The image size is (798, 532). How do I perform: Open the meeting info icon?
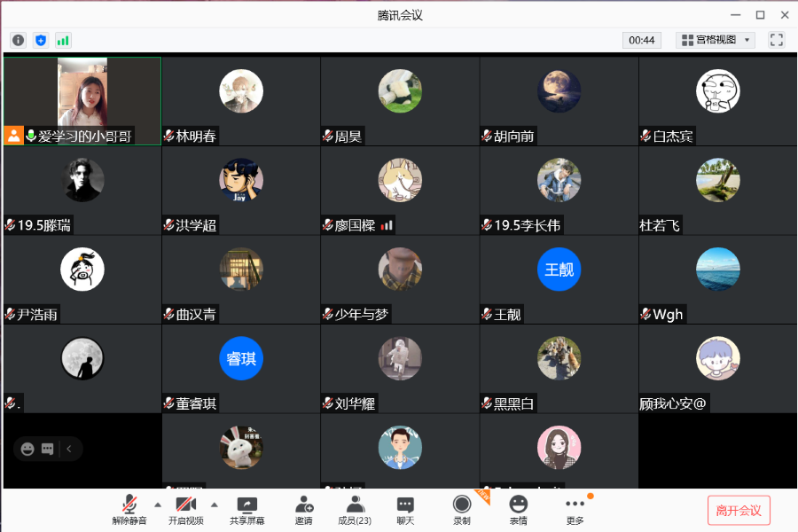pos(19,40)
